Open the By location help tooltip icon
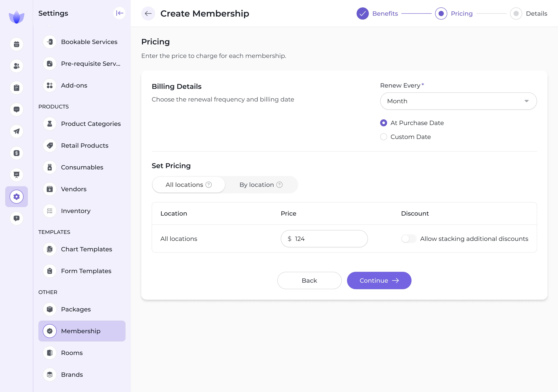This screenshot has width=558, height=392. tap(279, 185)
